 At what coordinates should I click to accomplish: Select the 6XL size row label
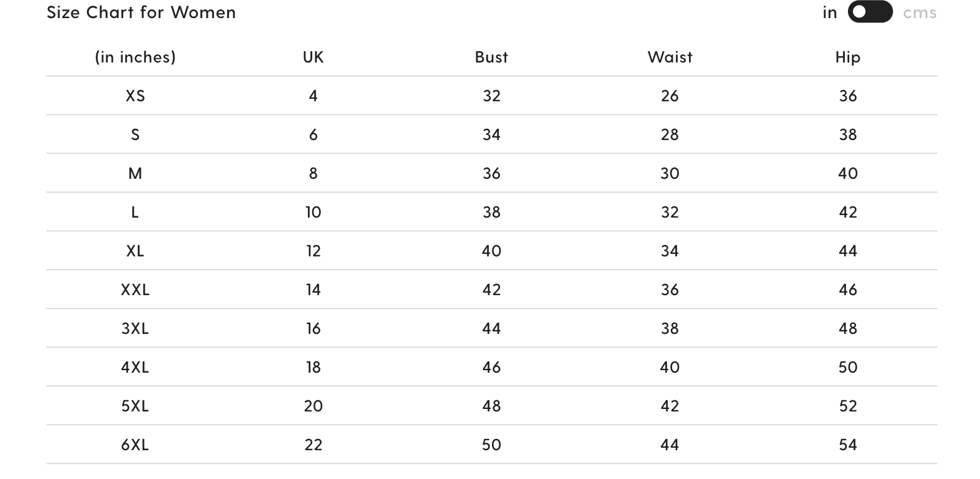click(135, 445)
